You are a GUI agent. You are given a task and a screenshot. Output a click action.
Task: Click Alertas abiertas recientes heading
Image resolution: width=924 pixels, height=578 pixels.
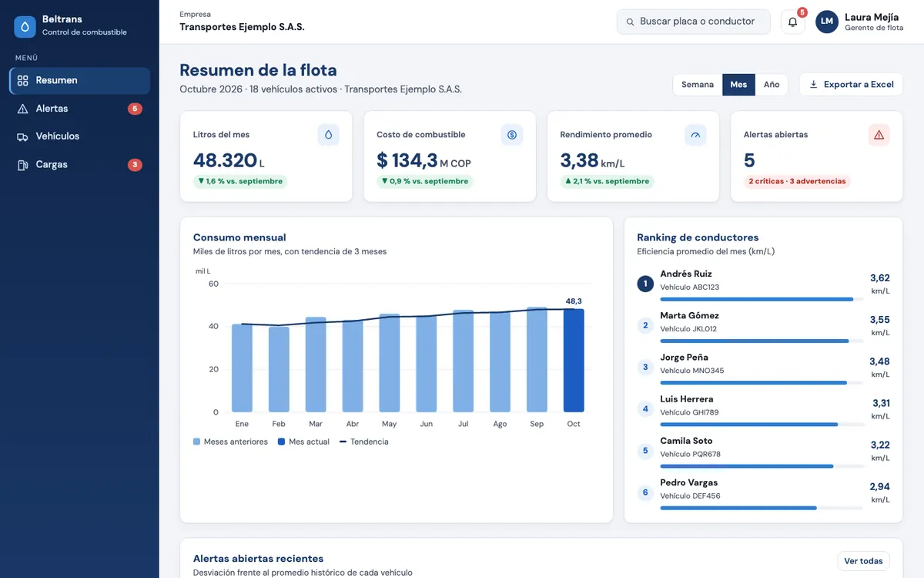pos(258,559)
